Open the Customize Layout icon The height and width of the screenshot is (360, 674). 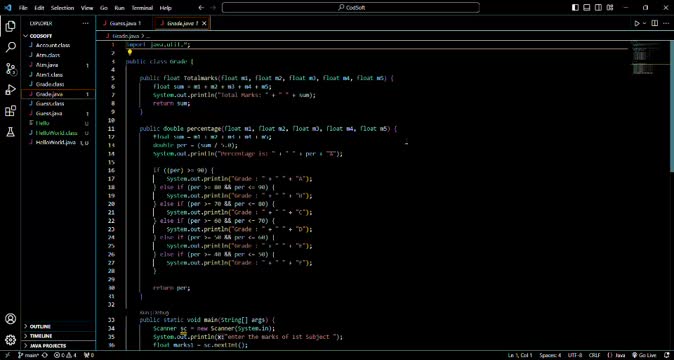(x=610, y=8)
